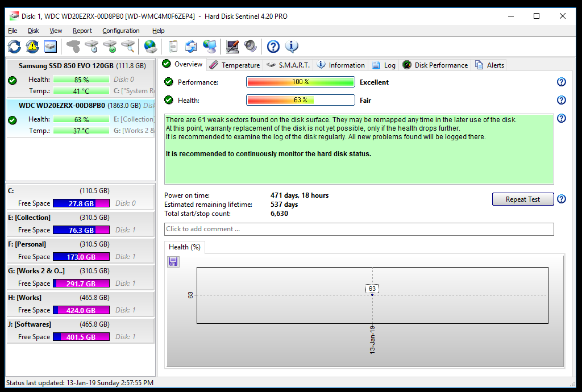This screenshot has height=392, width=582.
Task: Click help icon beside the green status text
Action: pos(562,118)
